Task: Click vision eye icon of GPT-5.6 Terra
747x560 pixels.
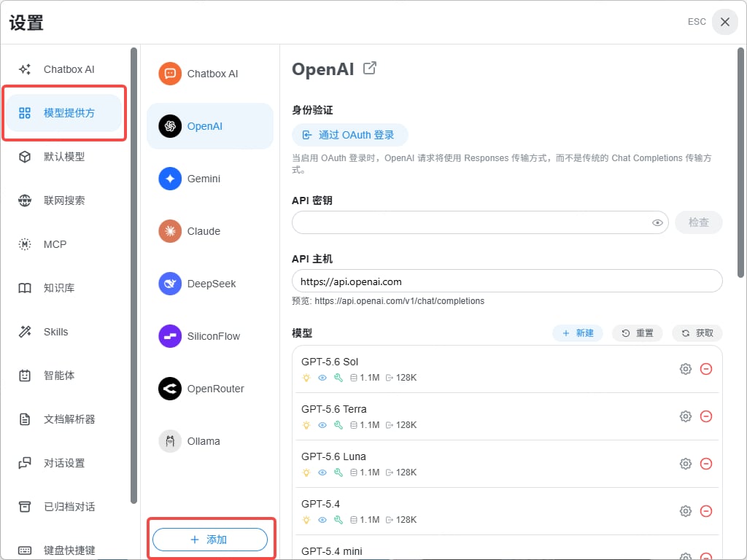Action: point(322,425)
